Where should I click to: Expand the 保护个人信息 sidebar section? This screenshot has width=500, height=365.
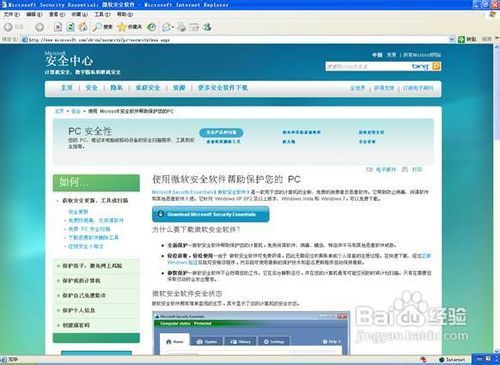tap(58, 310)
